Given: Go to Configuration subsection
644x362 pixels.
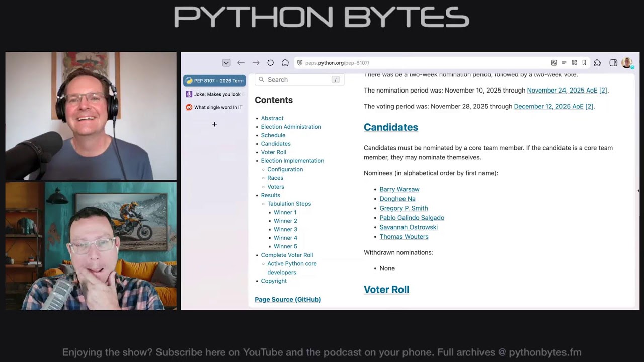Looking at the screenshot, I should (285, 169).
